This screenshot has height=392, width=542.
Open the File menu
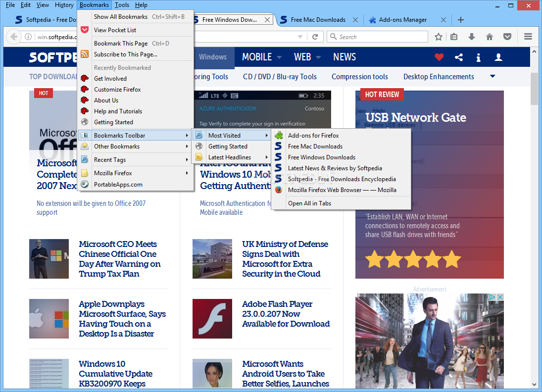[x=10, y=5]
